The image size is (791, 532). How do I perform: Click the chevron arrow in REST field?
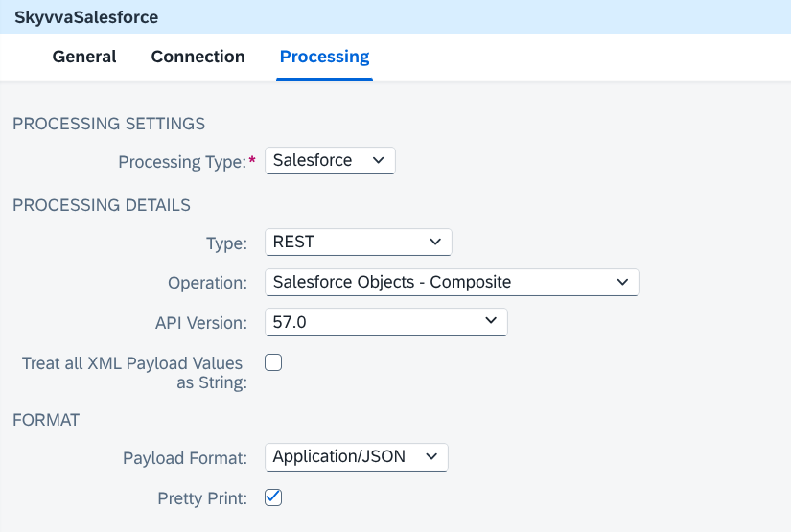pyautogui.click(x=435, y=243)
